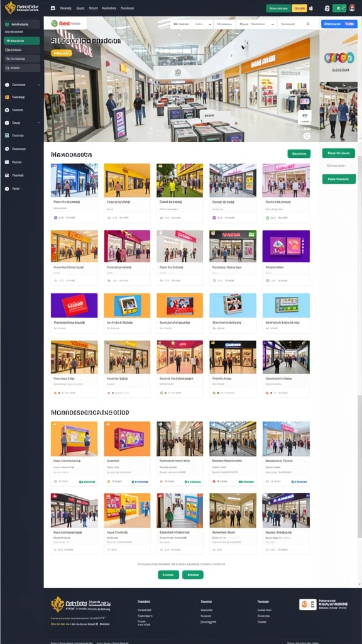Click the magnifier icon in hero search bar
The width and height of the screenshot is (362, 644).
click(308, 25)
